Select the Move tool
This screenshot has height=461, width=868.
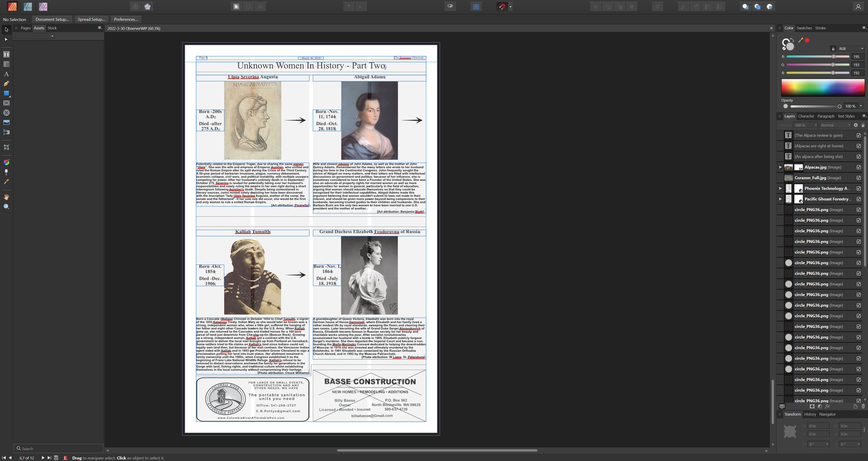pos(6,30)
